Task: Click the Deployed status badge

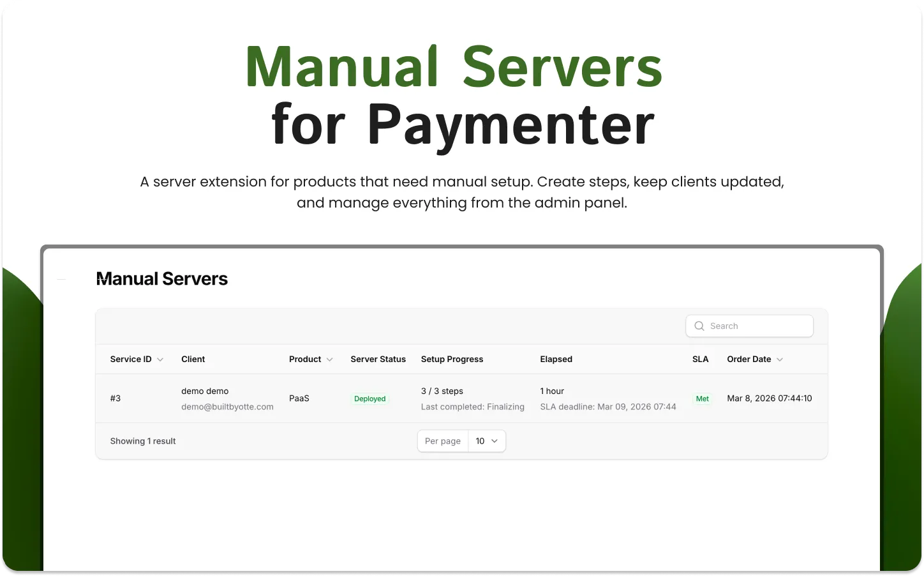Action: coord(369,398)
